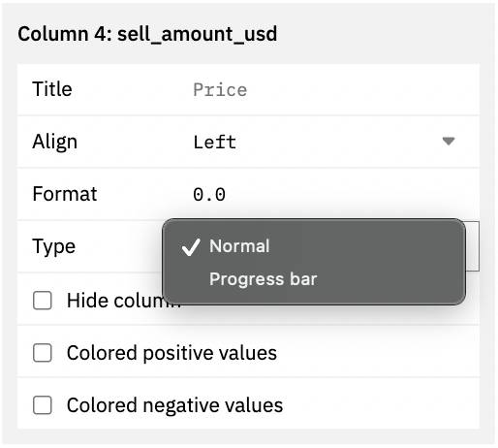
Task: Click the Type row label
Action: (x=54, y=247)
